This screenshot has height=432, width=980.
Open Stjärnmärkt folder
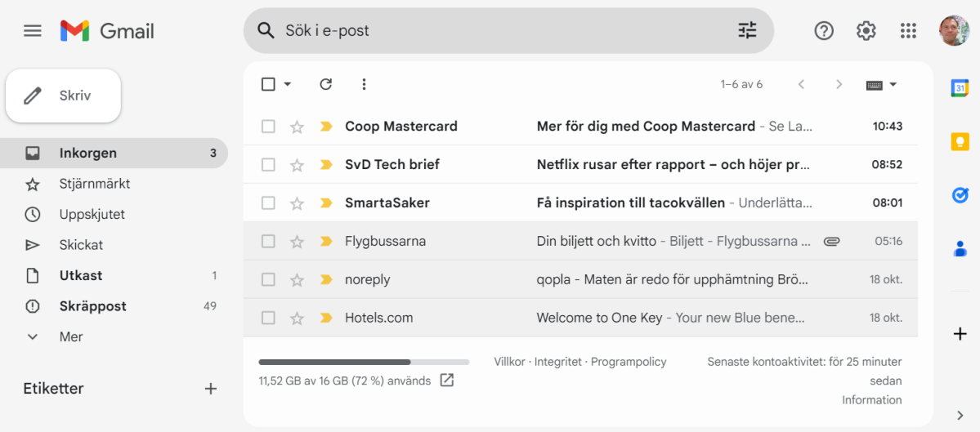point(114,185)
